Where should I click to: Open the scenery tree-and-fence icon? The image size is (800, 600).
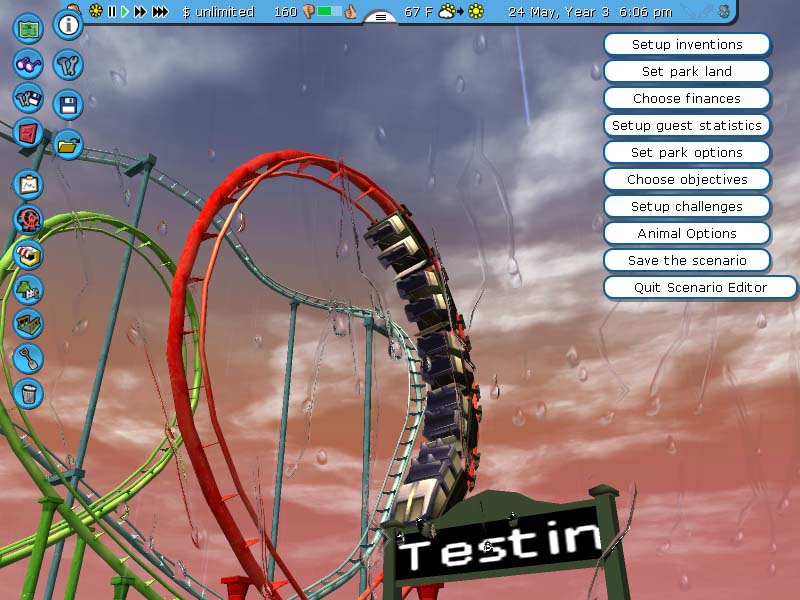(x=29, y=289)
